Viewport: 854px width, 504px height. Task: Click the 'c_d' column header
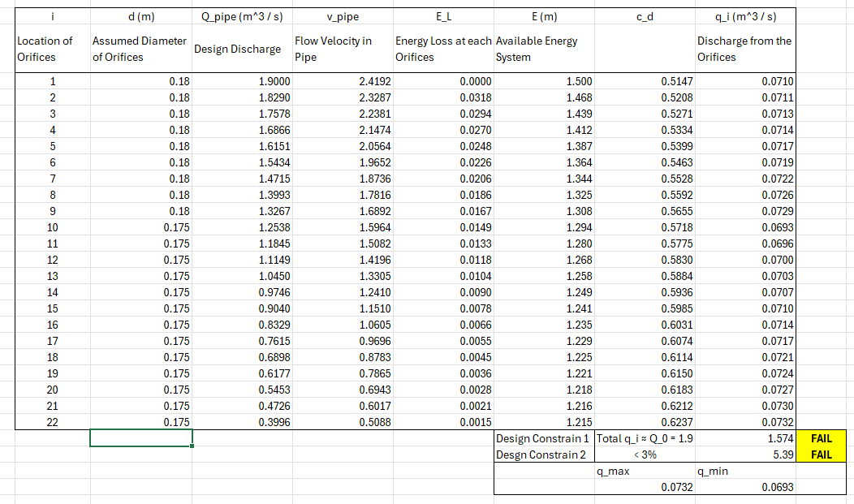pos(644,15)
